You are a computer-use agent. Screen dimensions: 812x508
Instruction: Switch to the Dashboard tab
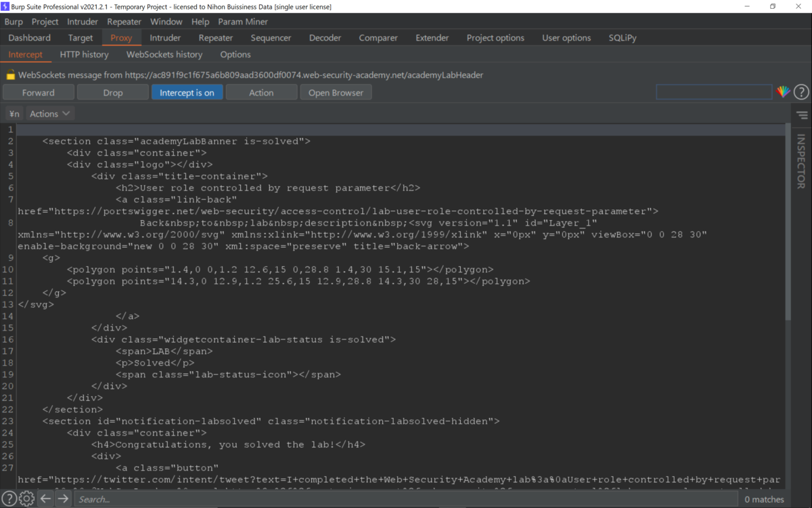coord(30,38)
